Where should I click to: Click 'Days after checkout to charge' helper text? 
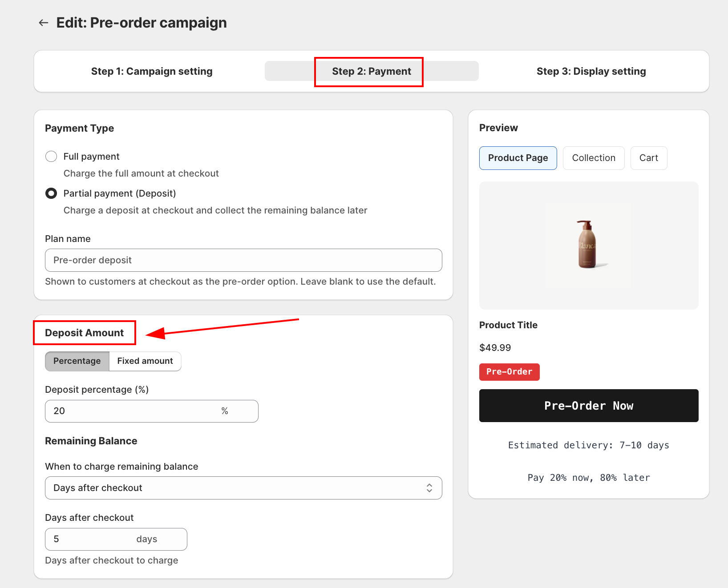(111, 560)
